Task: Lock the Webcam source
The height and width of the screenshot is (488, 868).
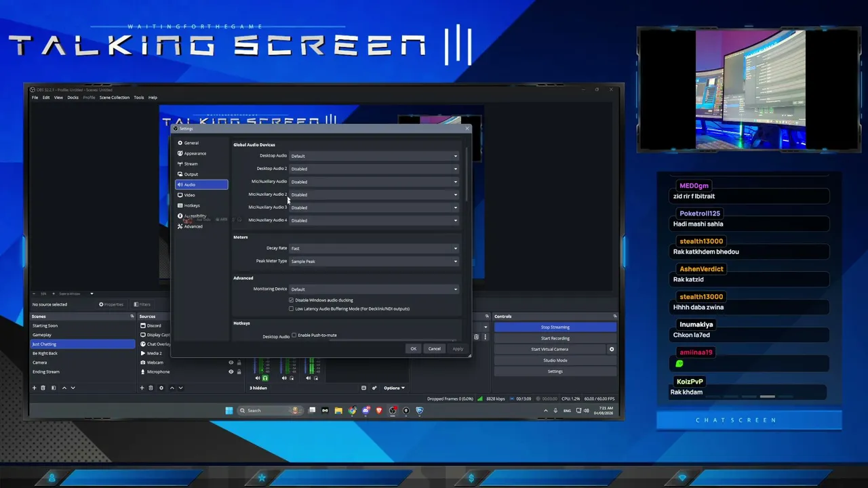Action: (x=239, y=363)
